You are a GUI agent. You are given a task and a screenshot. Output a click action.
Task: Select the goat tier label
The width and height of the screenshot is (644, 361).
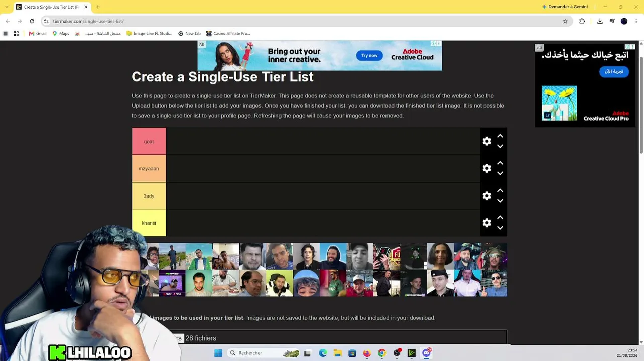click(x=149, y=141)
